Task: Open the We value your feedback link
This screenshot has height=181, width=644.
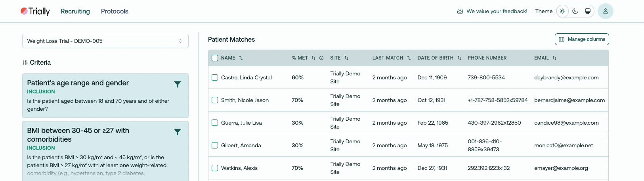Action: pyautogui.click(x=492, y=11)
